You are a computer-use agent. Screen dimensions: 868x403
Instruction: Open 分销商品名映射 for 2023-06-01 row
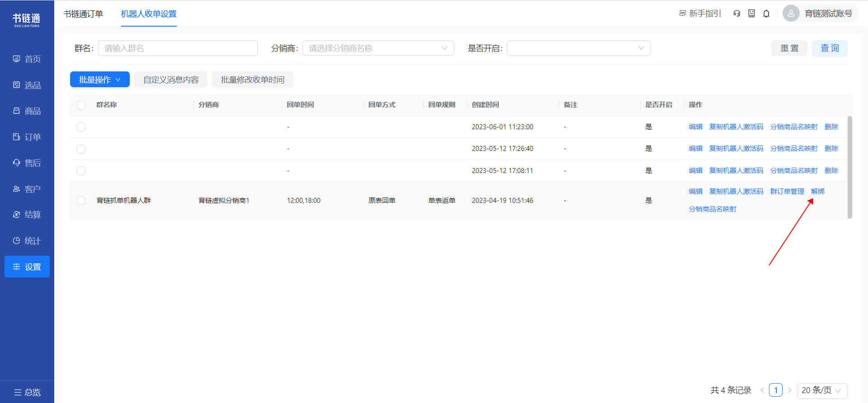pos(794,127)
